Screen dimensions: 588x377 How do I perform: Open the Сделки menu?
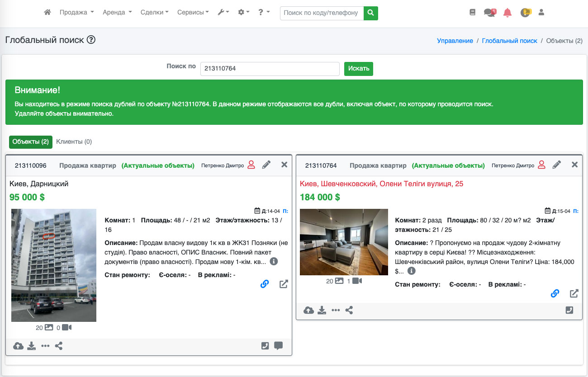pyautogui.click(x=154, y=13)
